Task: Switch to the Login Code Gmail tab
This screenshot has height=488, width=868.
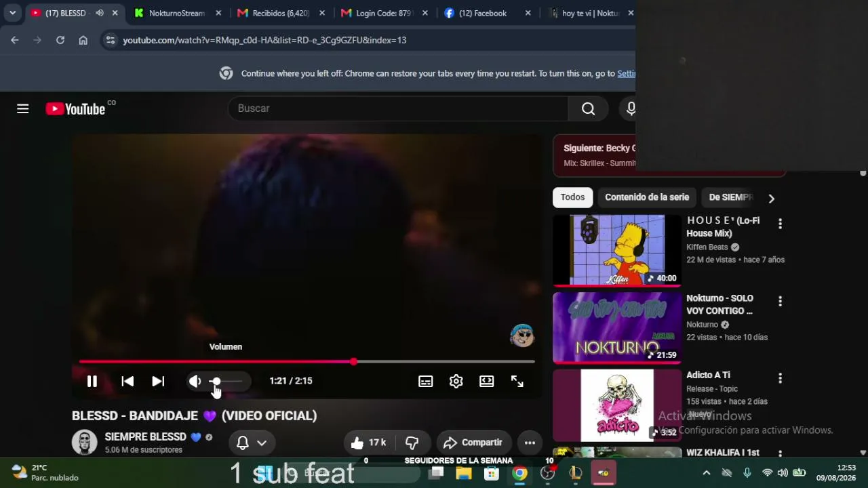Action: click(384, 13)
